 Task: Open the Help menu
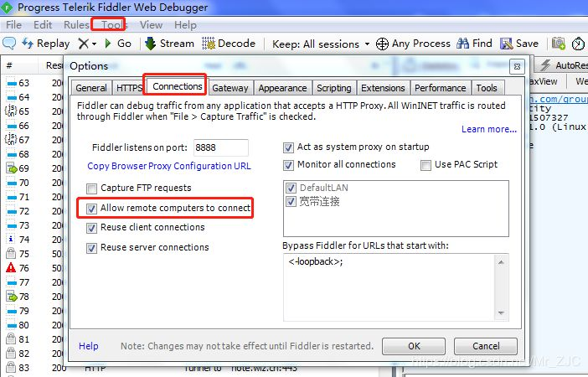click(185, 25)
